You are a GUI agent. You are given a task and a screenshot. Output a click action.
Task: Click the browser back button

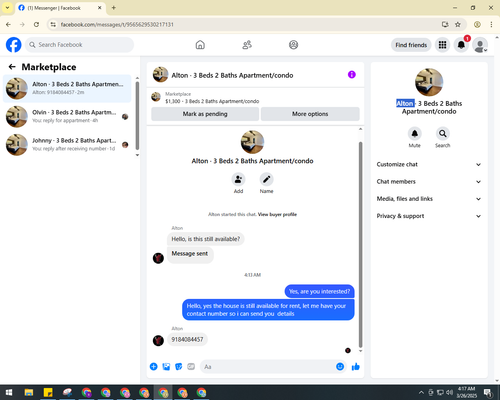tap(8, 24)
